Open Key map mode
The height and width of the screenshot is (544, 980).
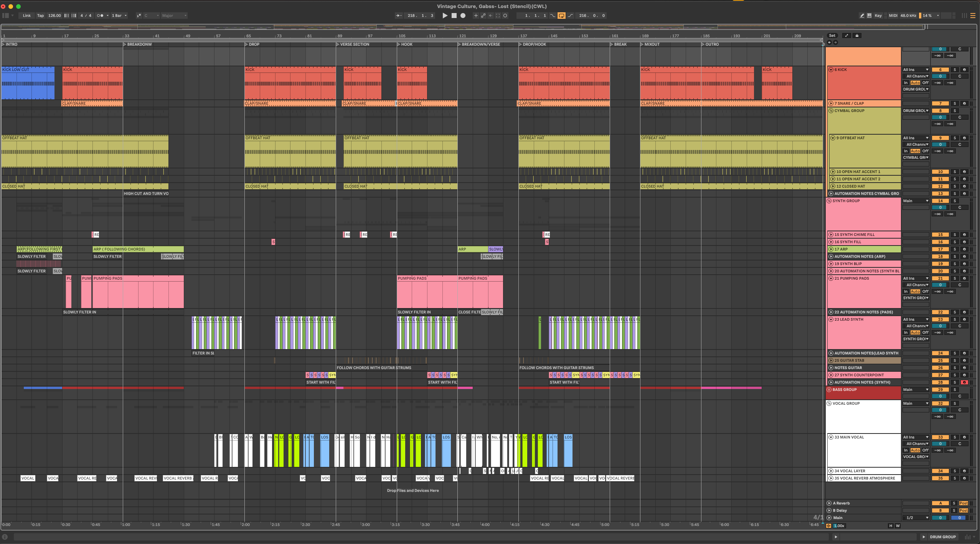click(x=878, y=16)
